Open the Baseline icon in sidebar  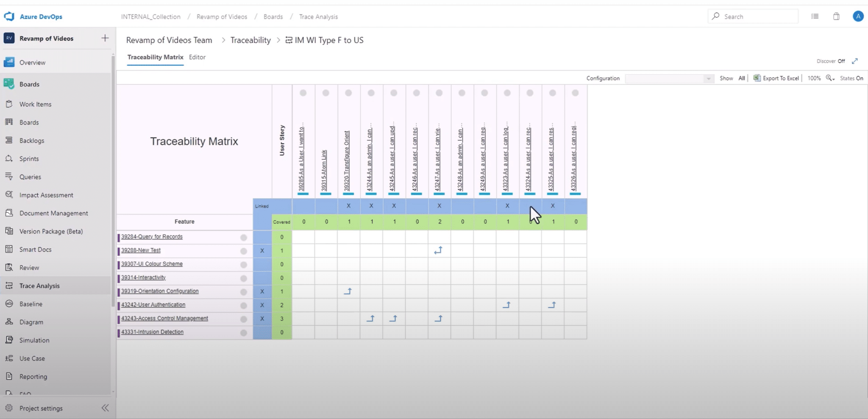coord(9,304)
